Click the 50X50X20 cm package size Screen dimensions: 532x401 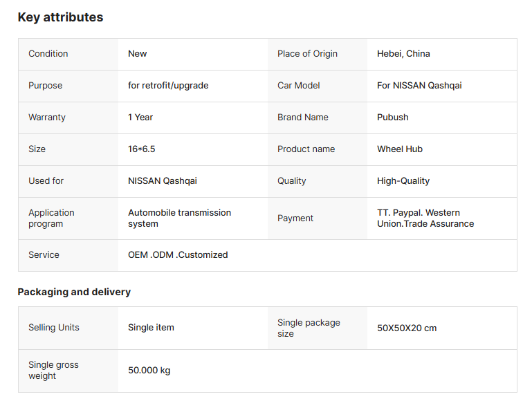coord(407,328)
